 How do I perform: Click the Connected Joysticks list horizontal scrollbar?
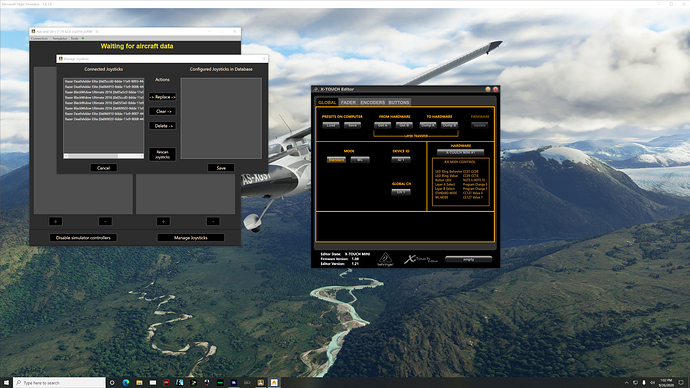tap(103, 156)
